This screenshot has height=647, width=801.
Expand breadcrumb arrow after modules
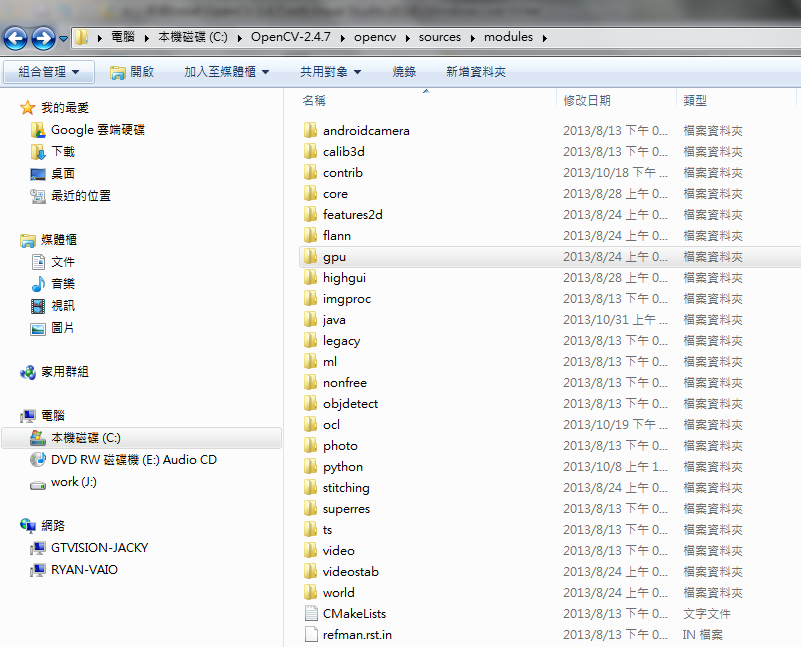[545, 38]
